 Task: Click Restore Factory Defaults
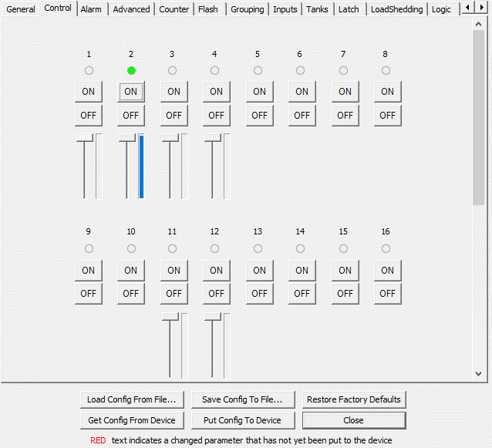point(354,399)
